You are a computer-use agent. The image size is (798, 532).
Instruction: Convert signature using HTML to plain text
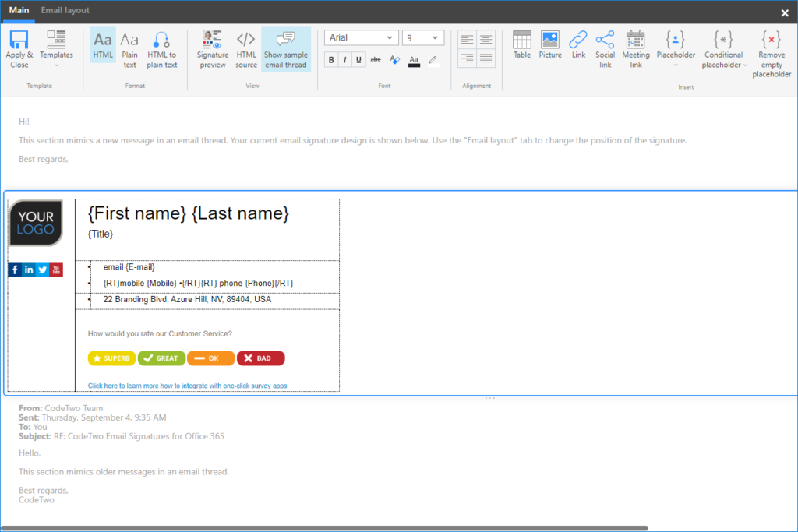click(x=161, y=47)
